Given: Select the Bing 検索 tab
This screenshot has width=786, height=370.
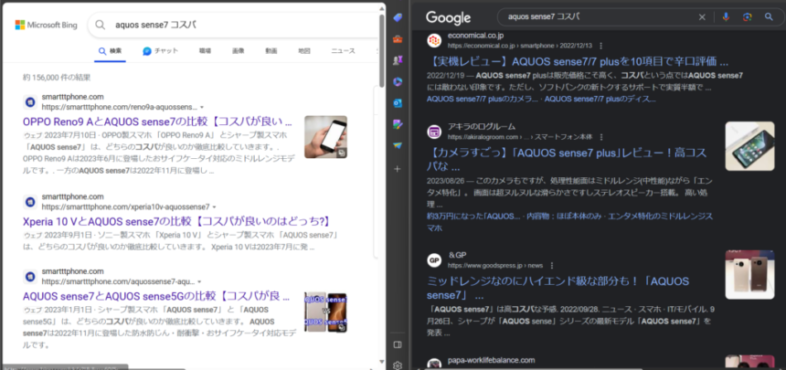Looking at the screenshot, I should point(110,51).
